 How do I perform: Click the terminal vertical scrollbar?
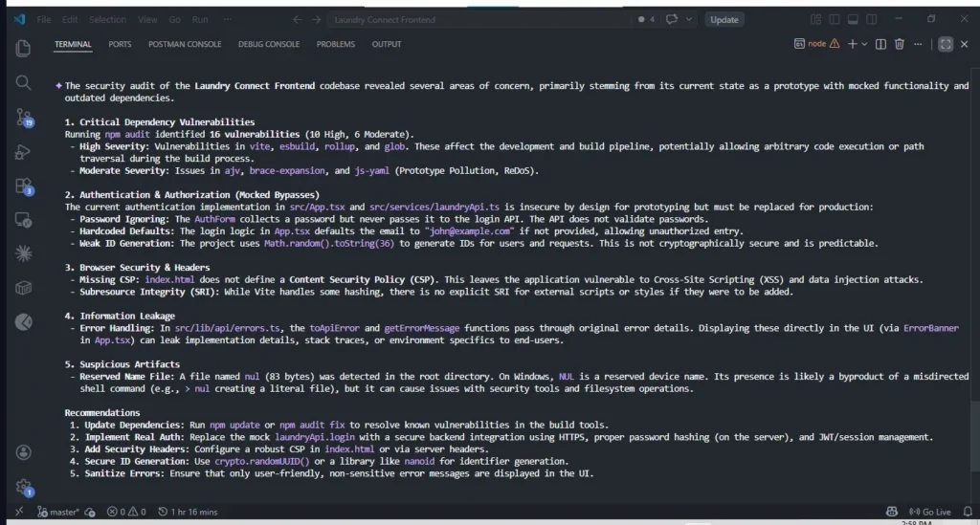pos(975,437)
